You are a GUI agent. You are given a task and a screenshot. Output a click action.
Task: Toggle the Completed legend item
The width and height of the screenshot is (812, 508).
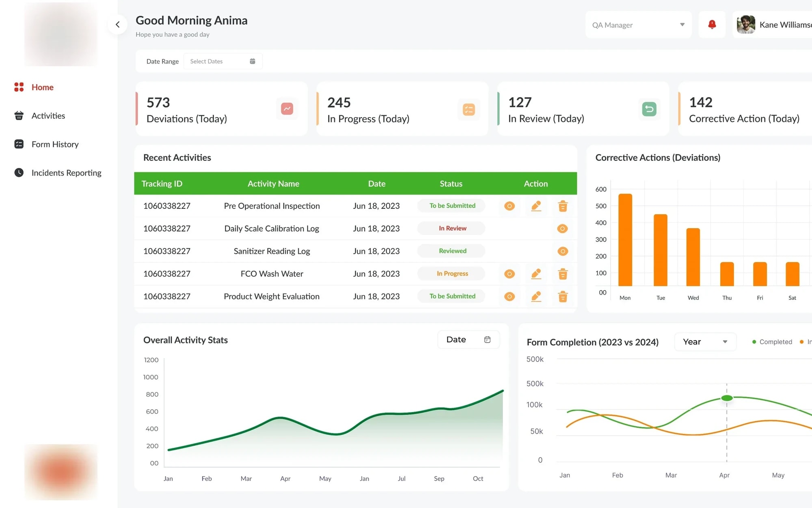click(772, 342)
